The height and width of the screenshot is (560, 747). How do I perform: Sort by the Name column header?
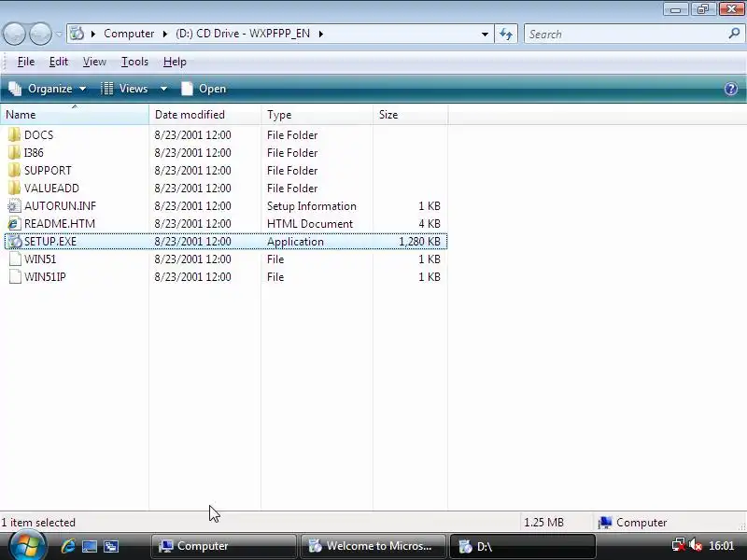[75, 115]
